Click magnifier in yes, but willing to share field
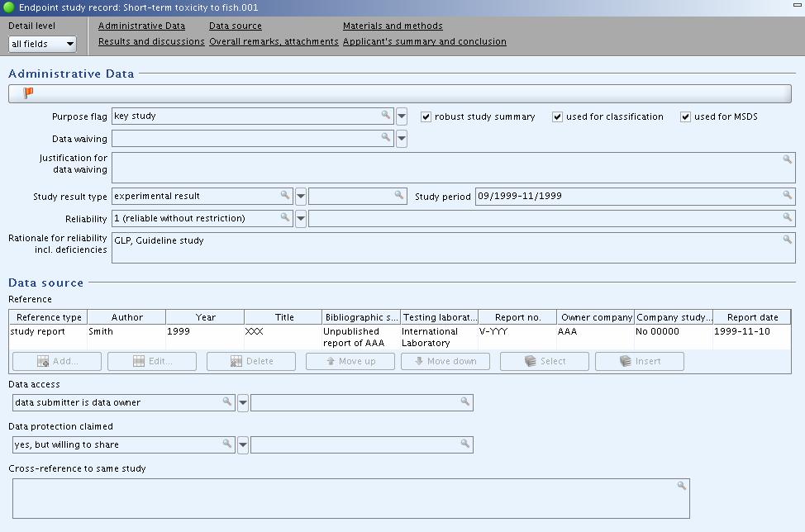The height and width of the screenshot is (532, 805). 227,444
